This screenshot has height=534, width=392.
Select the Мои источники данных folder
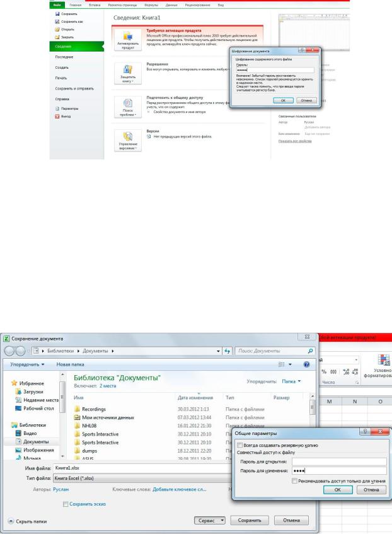point(104,417)
